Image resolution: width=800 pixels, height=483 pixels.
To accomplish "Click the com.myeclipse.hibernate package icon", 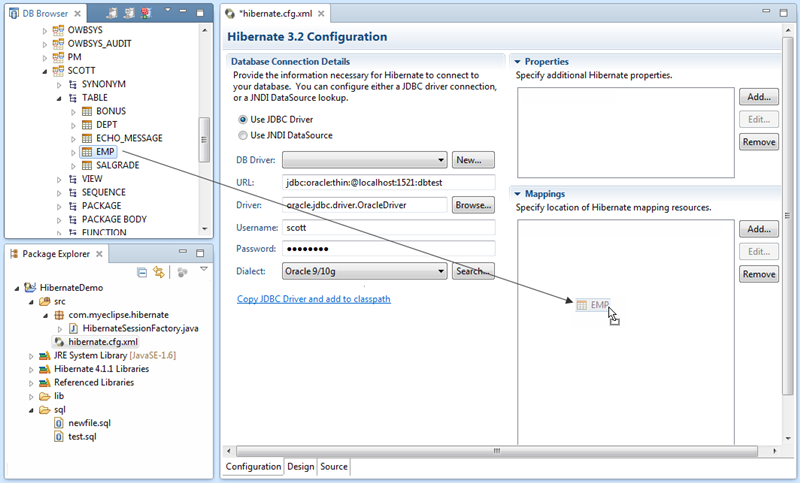I will coord(59,314).
